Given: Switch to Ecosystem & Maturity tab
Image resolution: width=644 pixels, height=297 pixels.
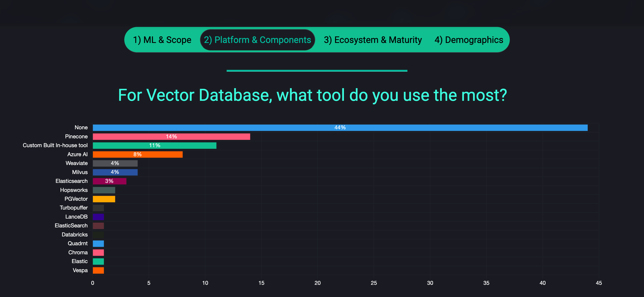Looking at the screenshot, I should coord(372,40).
